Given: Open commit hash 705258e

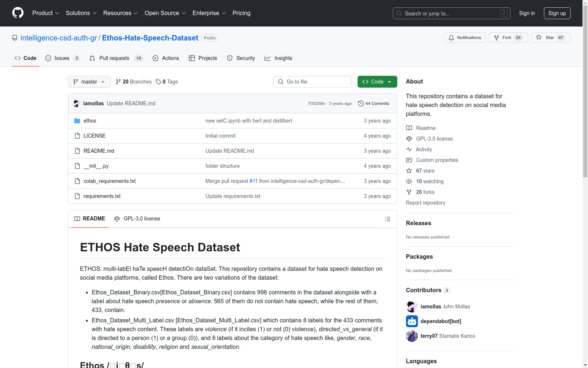Looking at the screenshot, I should click(x=316, y=103).
